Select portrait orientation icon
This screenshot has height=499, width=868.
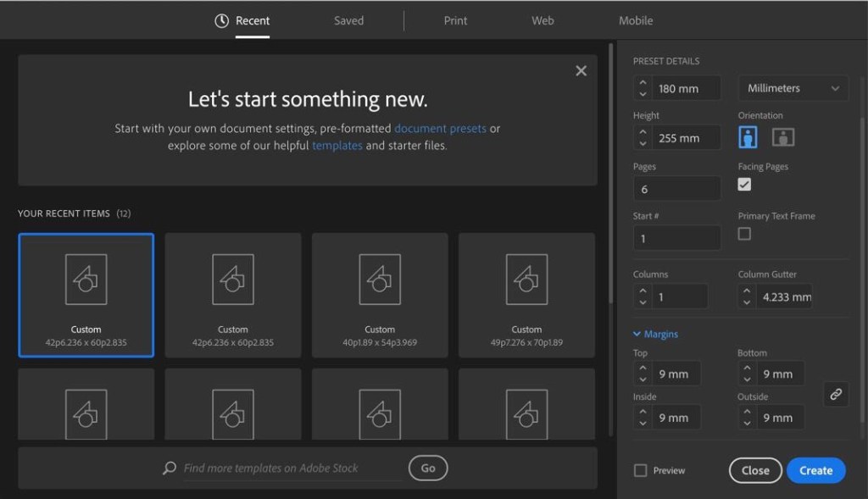748,137
